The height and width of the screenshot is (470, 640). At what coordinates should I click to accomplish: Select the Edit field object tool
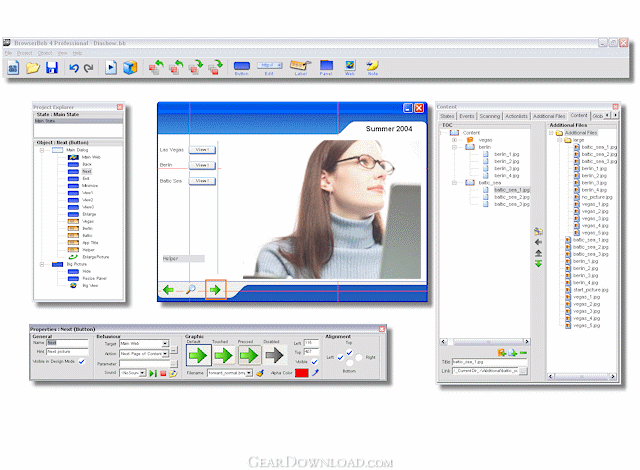click(269, 68)
